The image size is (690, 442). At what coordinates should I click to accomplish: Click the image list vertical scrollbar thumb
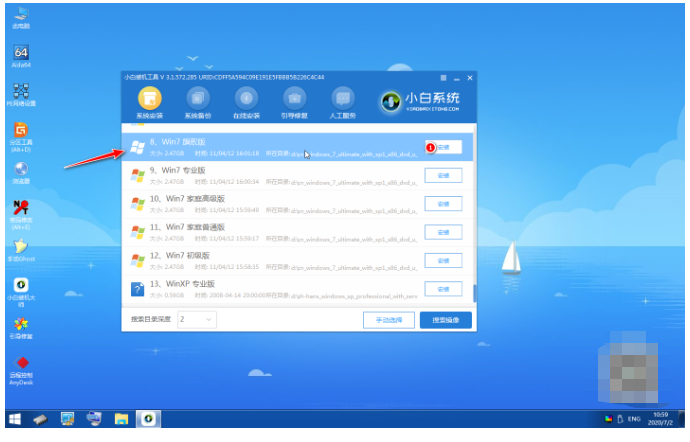click(x=474, y=294)
